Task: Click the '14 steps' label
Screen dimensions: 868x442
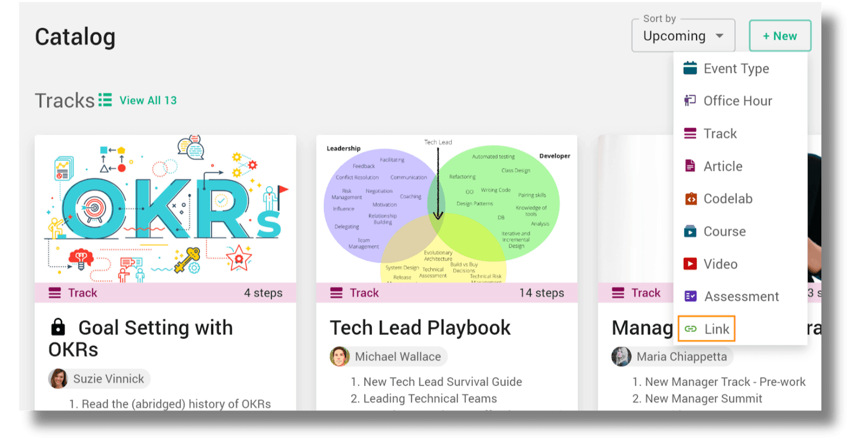Action: click(541, 293)
